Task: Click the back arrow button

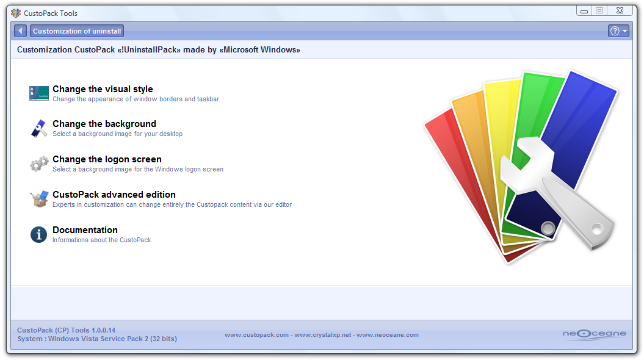Action: [21, 31]
